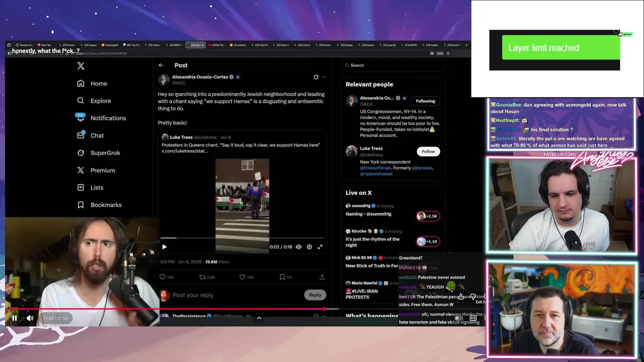This screenshot has width=644, height=362.
Task: Click AOC profile avatar on post
Action: pyautogui.click(x=164, y=79)
